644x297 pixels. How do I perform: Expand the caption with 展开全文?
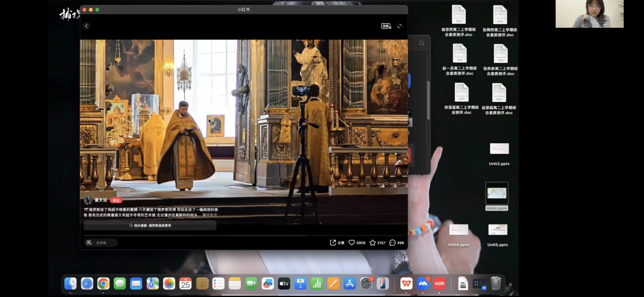click(210, 215)
